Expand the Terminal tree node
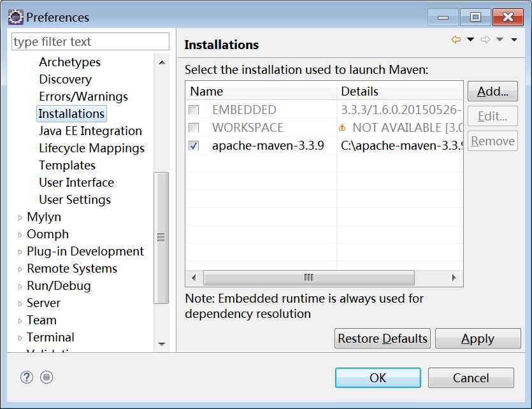Viewport: 532px width, 409px height. (x=20, y=338)
